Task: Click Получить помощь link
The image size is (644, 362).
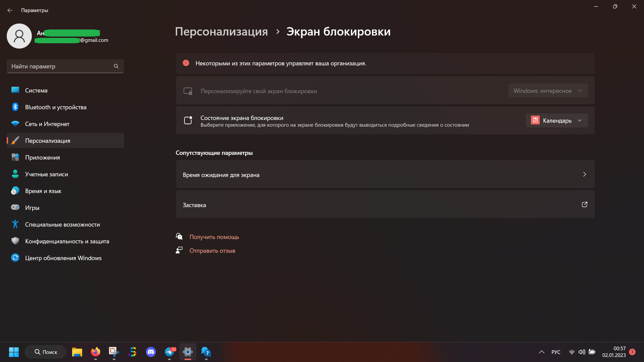Action: click(x=214, y=236)
